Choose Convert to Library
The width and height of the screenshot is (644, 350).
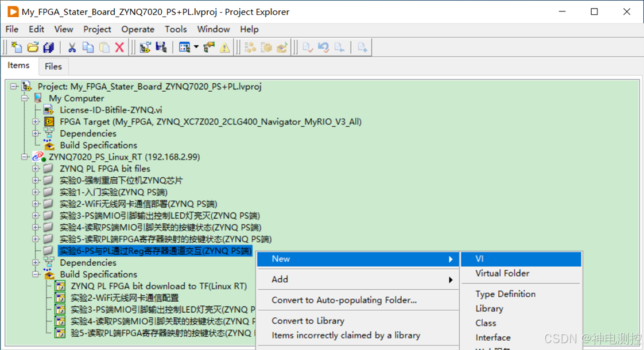point(358,320)
